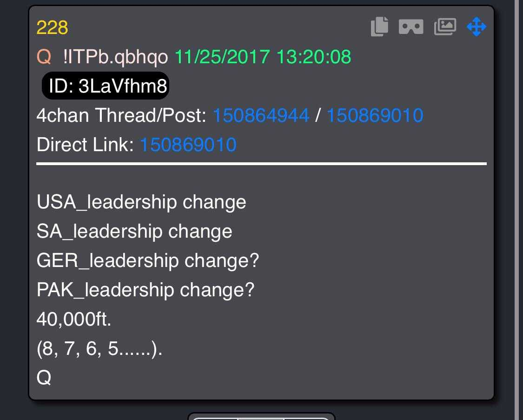
Task: Click the PAK_leadership change? line
Action: pyautogui.click(x=146, y=290)
